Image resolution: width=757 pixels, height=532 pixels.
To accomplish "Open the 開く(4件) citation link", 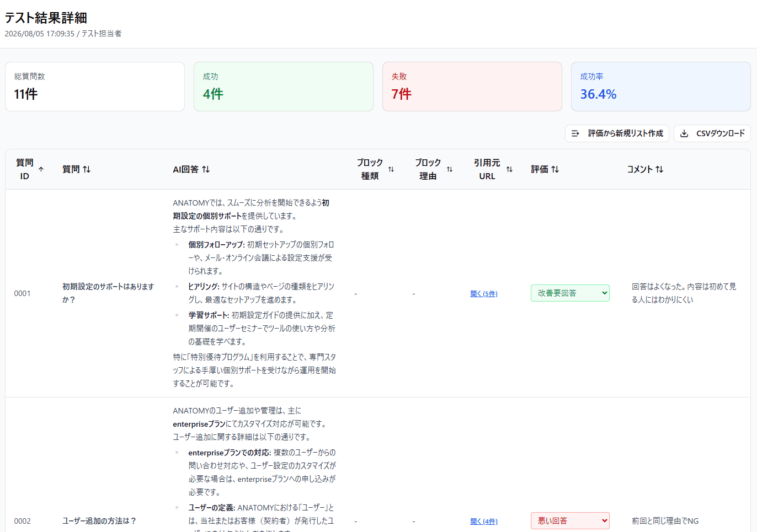I will pos(484,522).
